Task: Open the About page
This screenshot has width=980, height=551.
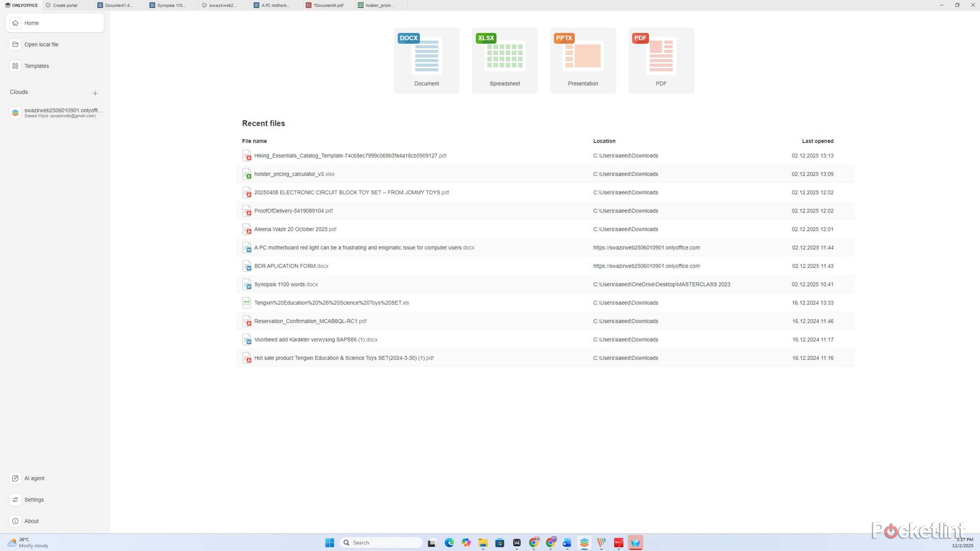Action: point(55,521)
